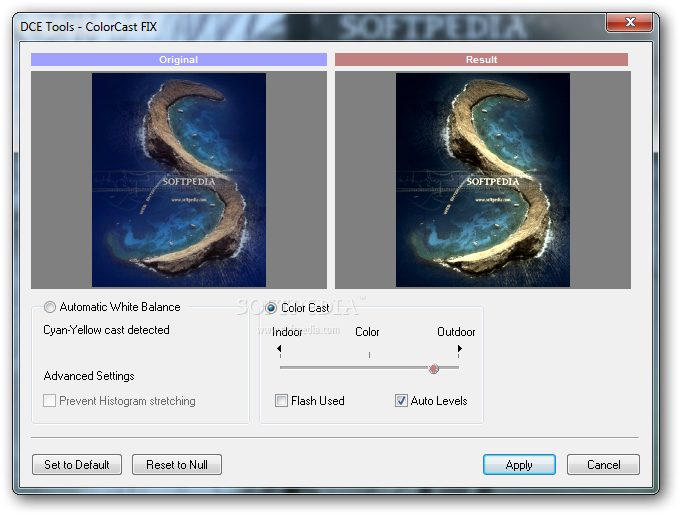The width and height of the screenshot is (680, 515).
Task: Uncheck the Auto Levels checkbox
Action: point(401,401)
